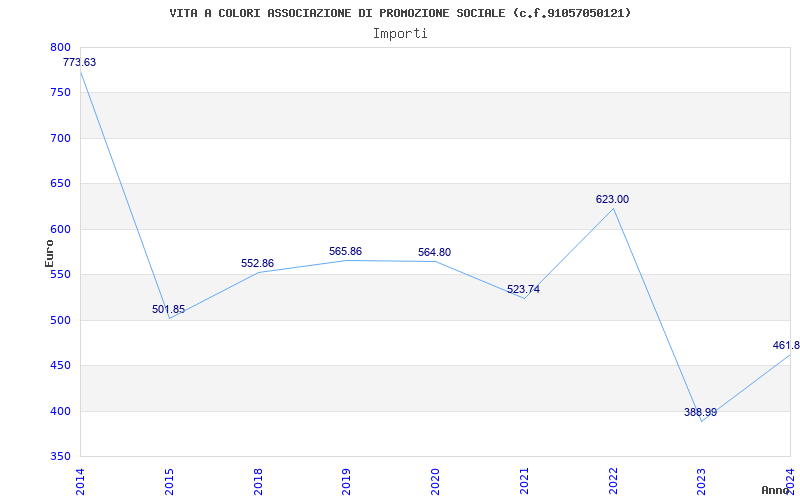Click the 'Importi' subtitle
The image size is (800, 500).
point(400,34)
